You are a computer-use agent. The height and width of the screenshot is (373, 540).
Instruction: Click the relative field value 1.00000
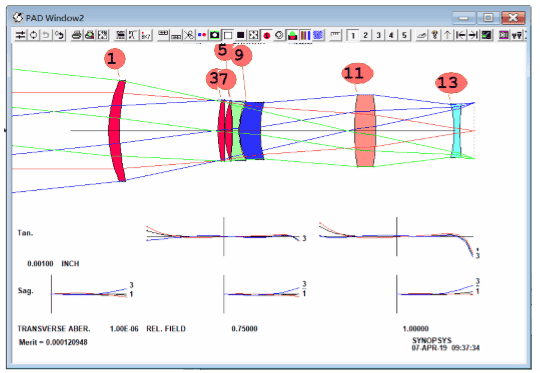click(x=416, y=329)
